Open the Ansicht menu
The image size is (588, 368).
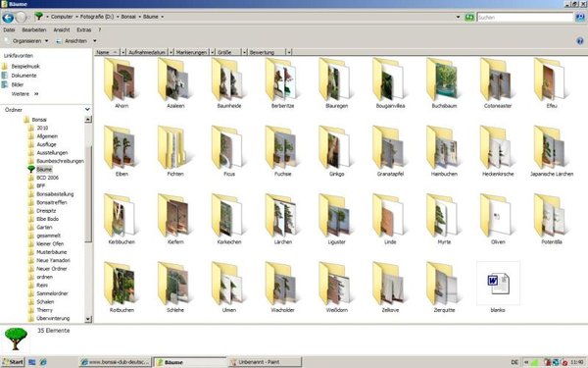62,29
